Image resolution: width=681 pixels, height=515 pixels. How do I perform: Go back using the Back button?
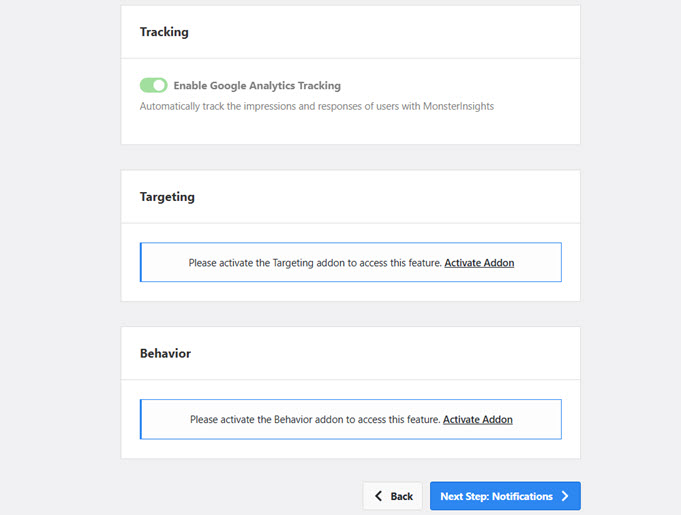[x=392, y=496]
